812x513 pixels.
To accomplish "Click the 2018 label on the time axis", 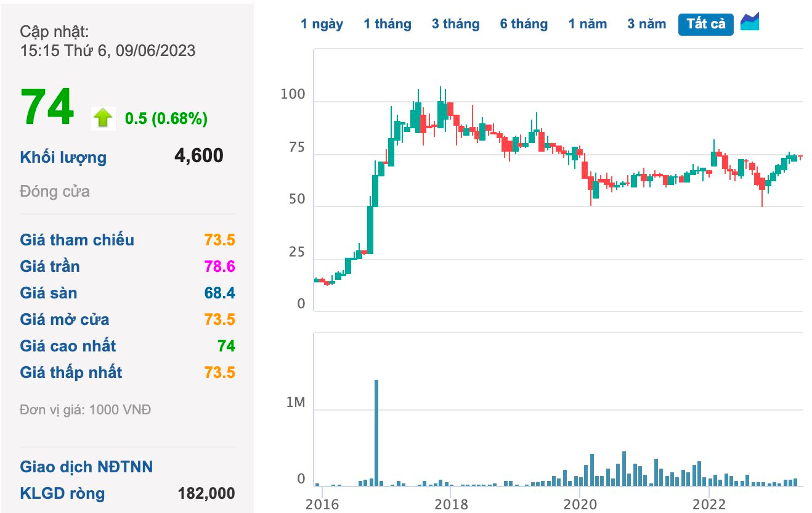I will (x=450, y=504).
